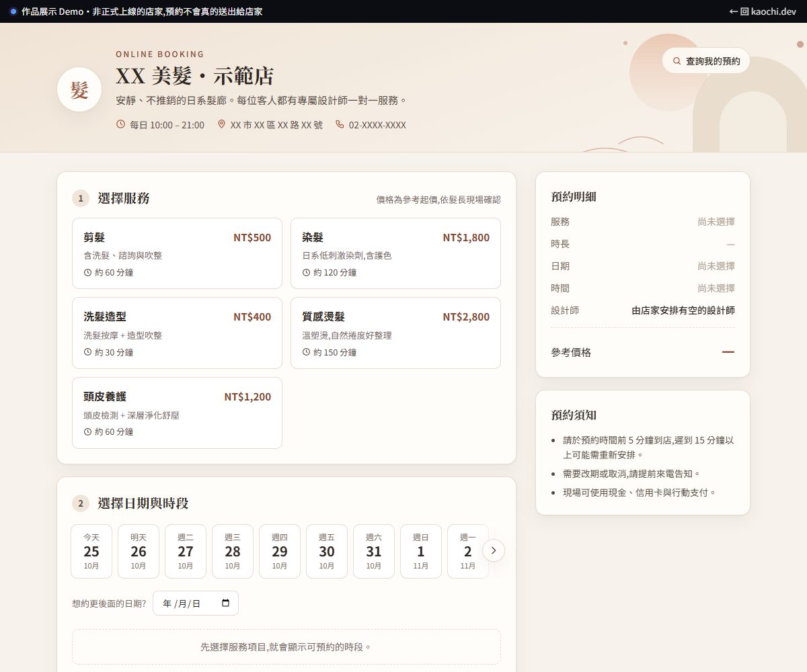The image size is (807, 672).
Task: Click the 想約更後面的日期? label
Action: click(109, 603)
